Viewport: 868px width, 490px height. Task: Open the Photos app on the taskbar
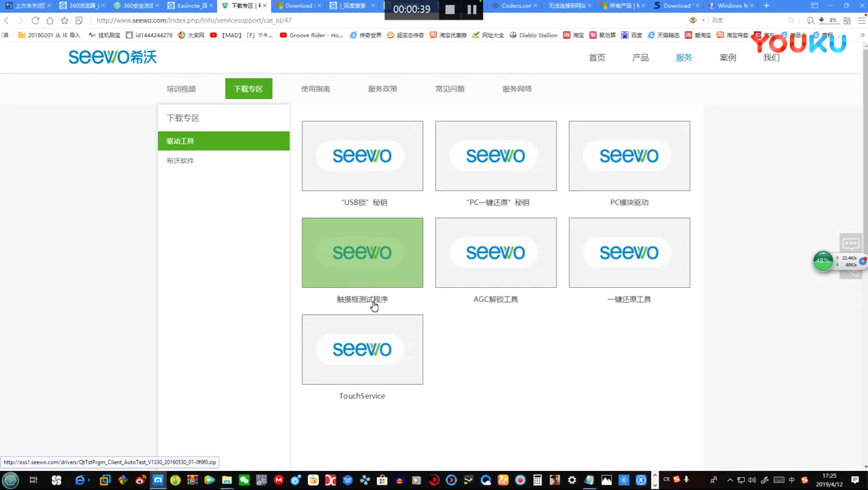[x=606, y=480]
